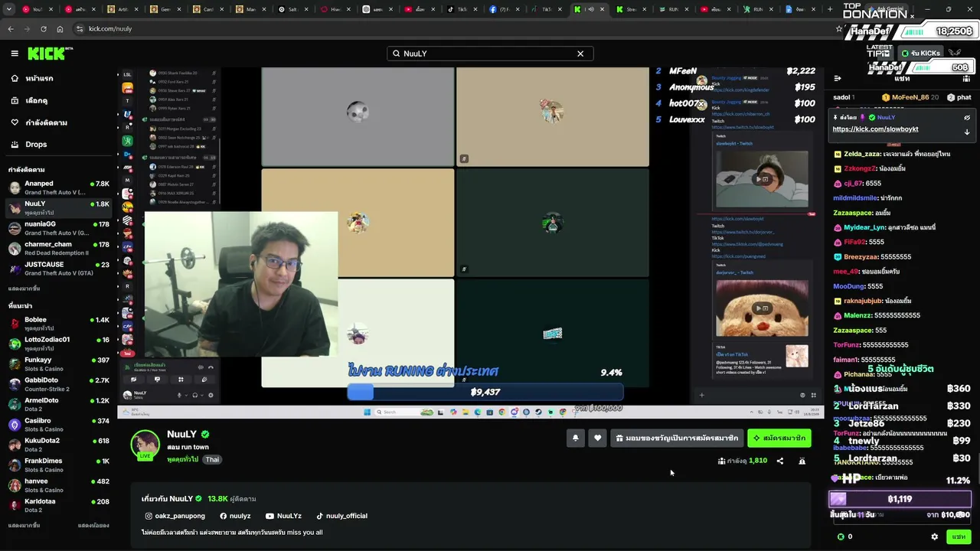
Task: Go to the browser home page
Action: click(59, 29)
